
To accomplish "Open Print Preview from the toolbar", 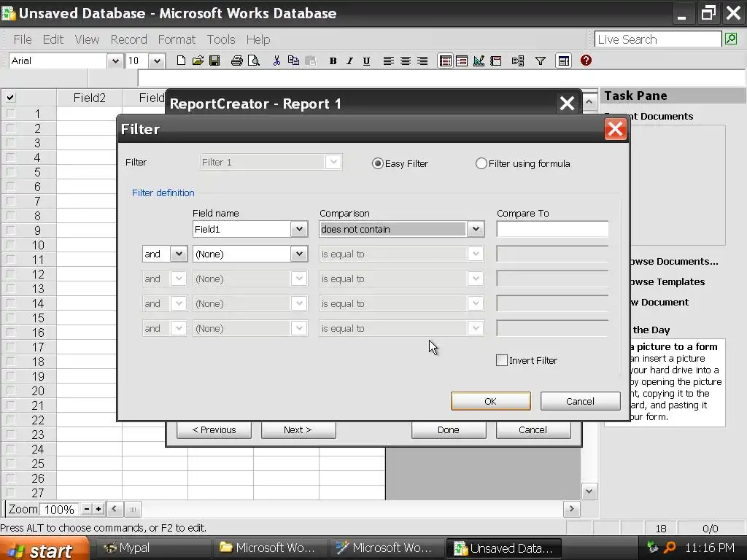I will (x=254, y=61).
